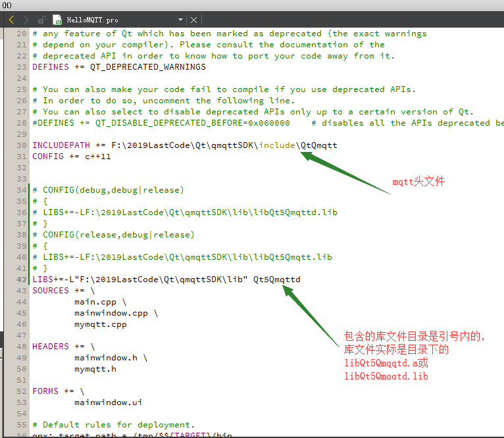Click mainwindow.h in the HEADERS list

point(106,358)
